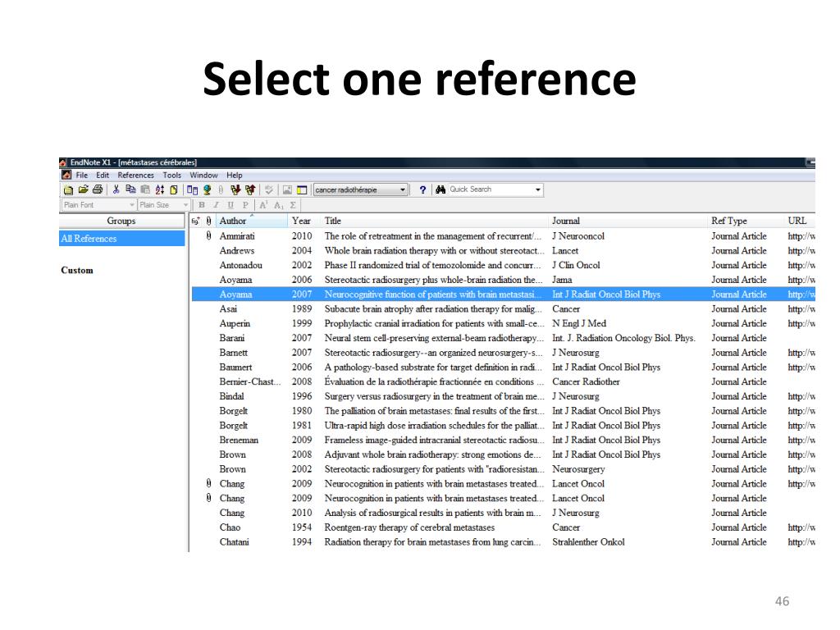Click the Help question mark icon
Screen dimensions: 840x630
[x=422, y=189]
